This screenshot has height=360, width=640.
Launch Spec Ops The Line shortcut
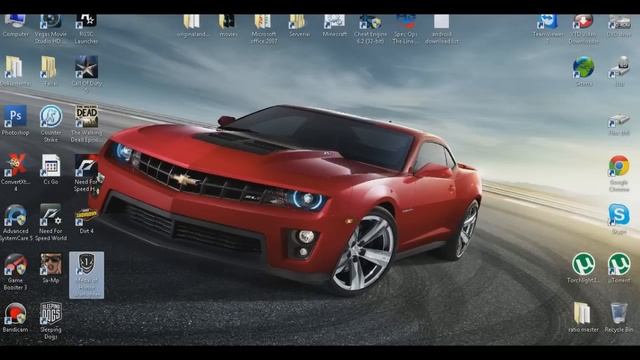(405, 29)
